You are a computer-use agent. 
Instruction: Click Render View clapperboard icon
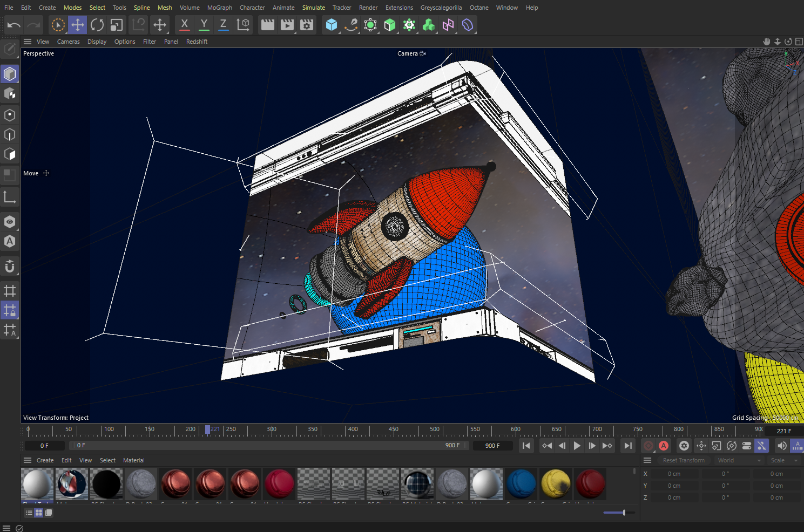click(267, 25)
